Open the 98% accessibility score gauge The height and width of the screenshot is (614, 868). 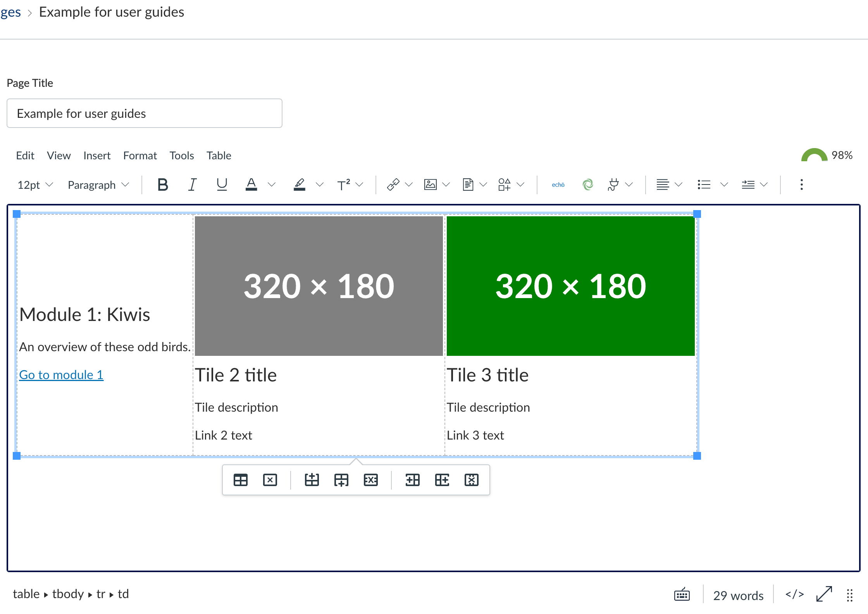pyautogui.click(x=827, y=155)
